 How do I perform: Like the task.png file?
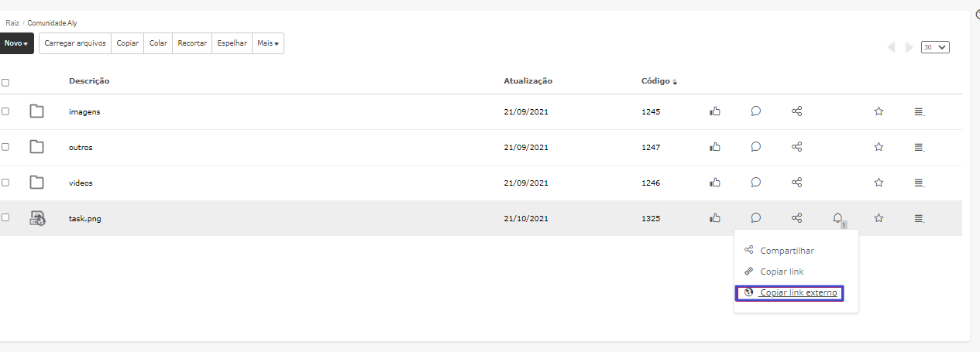tap(715, 218)
